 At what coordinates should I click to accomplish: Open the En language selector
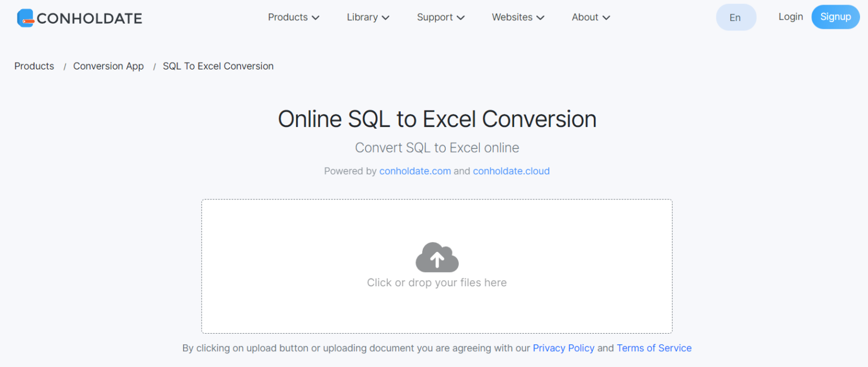point(736,17)
